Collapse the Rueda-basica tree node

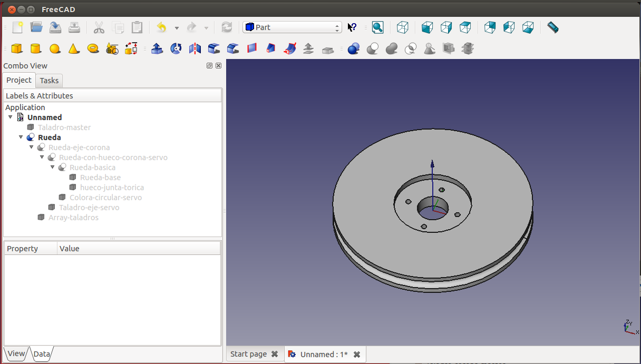(53, 167)
